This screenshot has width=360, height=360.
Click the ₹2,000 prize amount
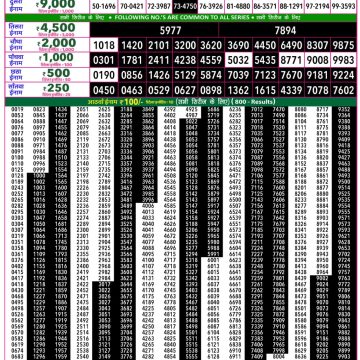click(56, 43)
